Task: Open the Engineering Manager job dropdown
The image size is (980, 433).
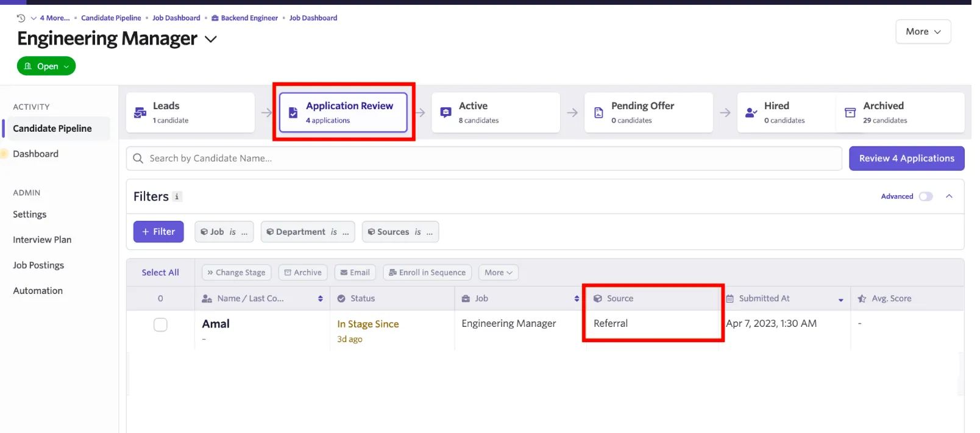Action: [x=211, y=39]
